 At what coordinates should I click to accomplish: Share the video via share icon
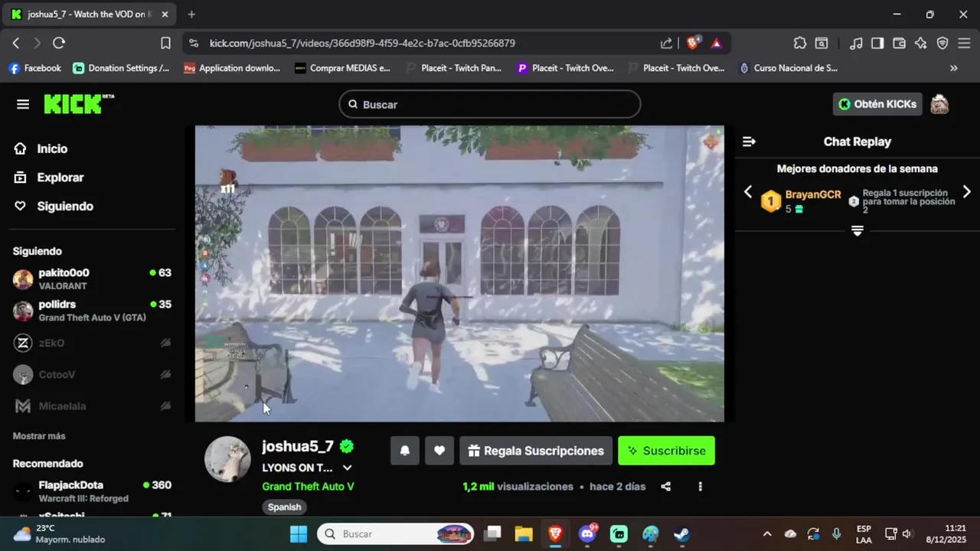[x=666, y=487]
